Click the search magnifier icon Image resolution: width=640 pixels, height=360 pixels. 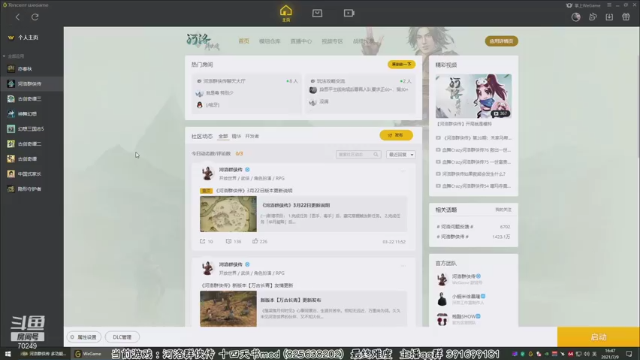(376, 154)
